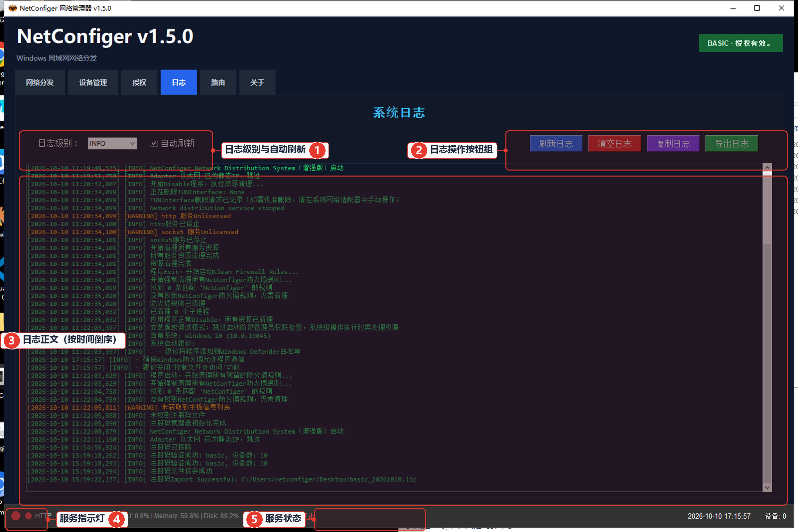
Task: Open the 授权 tab
Action: 139,82
